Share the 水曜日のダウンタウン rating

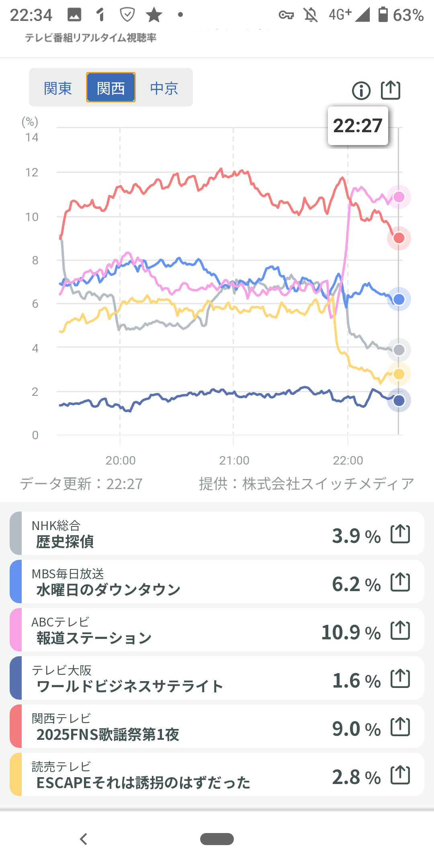pyautogui.click(x=400, y=582)
